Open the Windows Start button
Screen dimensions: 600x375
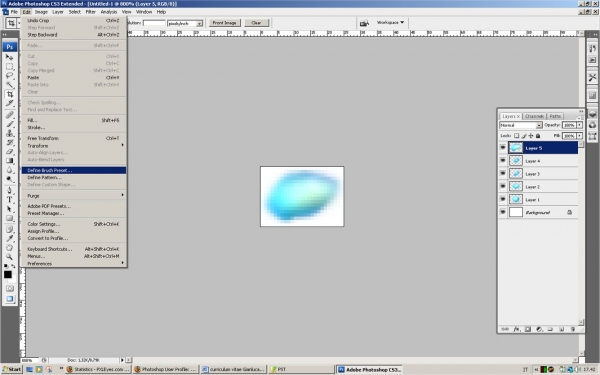click(11, 369)
